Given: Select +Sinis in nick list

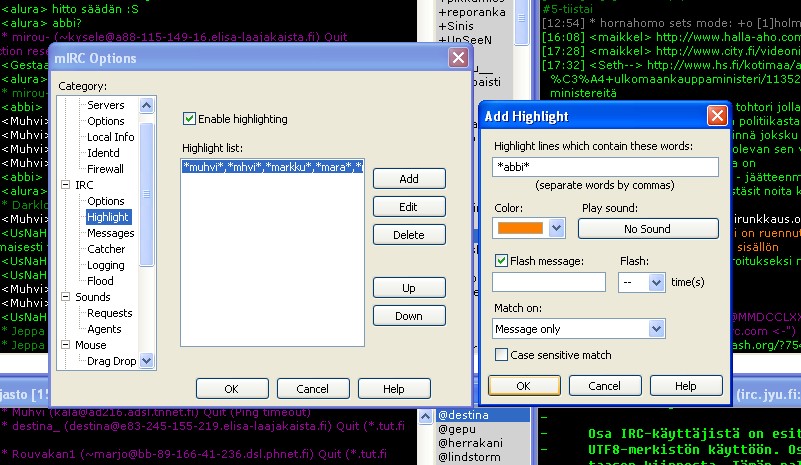Looking at the screenshot, I should pos(456,26).
